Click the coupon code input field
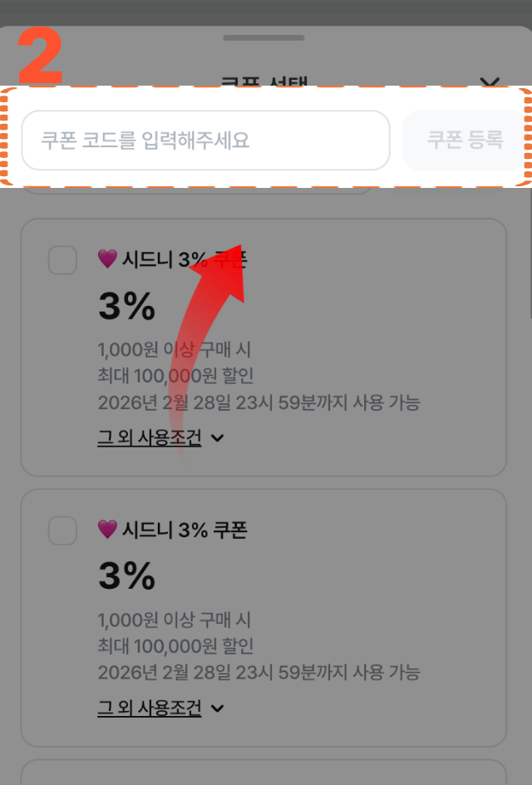 (206, 141)
